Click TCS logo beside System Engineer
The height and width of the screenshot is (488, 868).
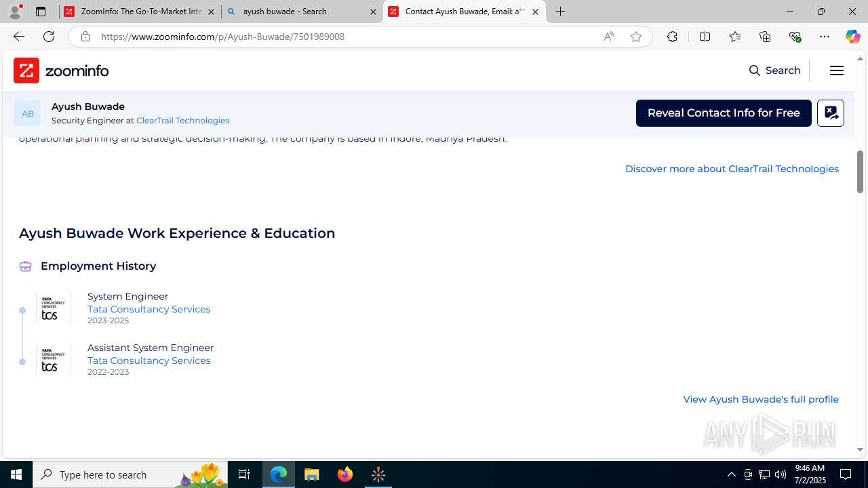[54, 308]
